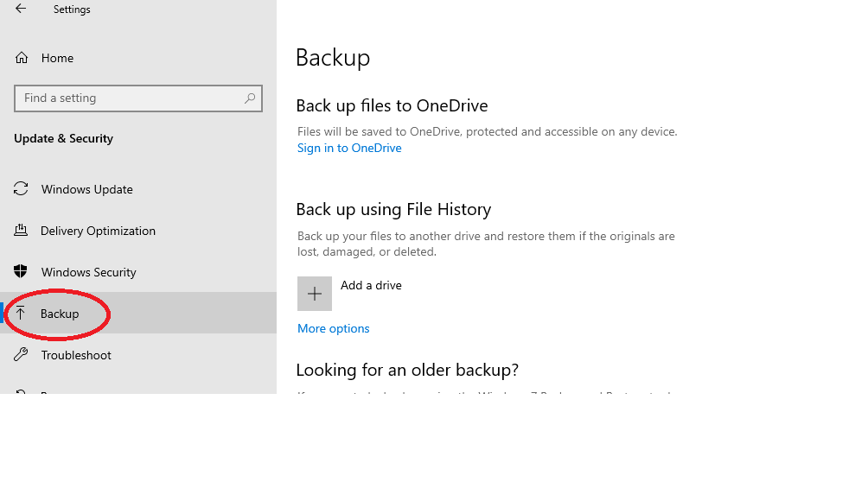Click the plus button to add a drive
The width and height of the screenshot is (868, 482).
tap(315, 294)
